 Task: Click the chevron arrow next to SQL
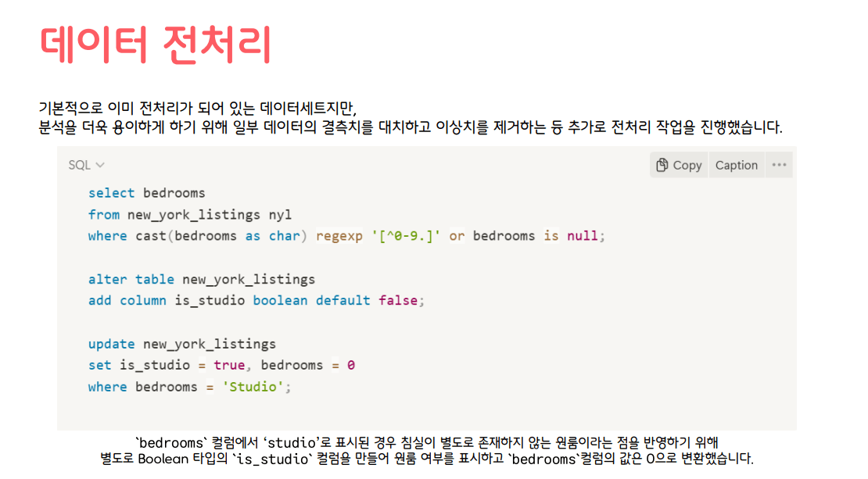click(x=100, y=166)
